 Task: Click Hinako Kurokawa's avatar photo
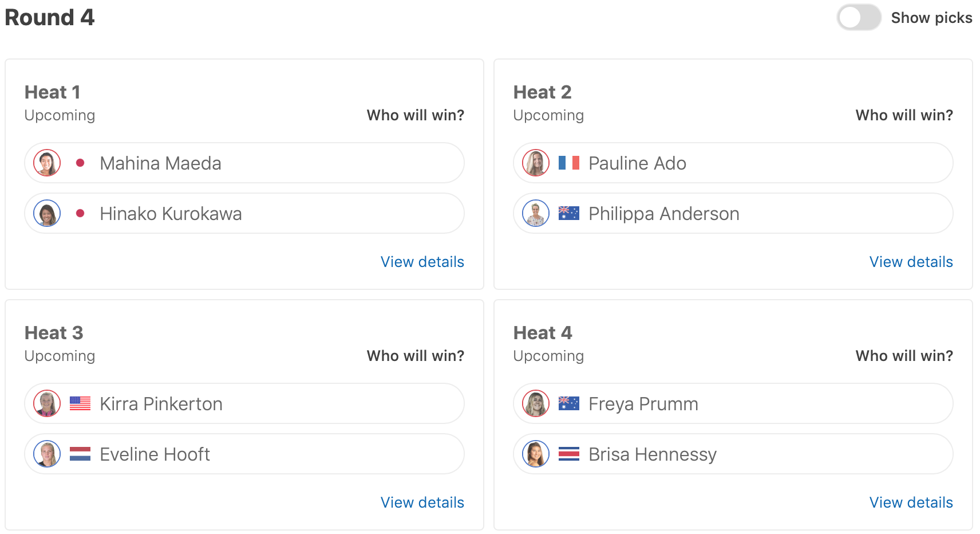(47, 214)
